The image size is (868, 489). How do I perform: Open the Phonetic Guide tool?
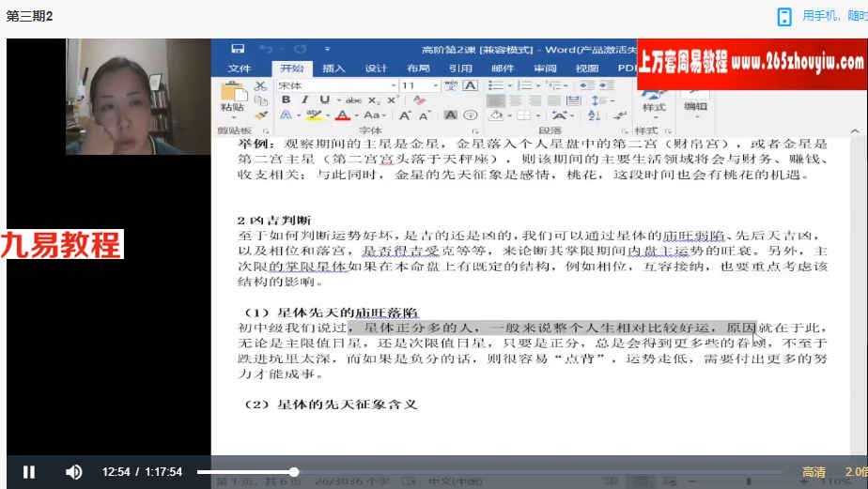coord(451,85)
